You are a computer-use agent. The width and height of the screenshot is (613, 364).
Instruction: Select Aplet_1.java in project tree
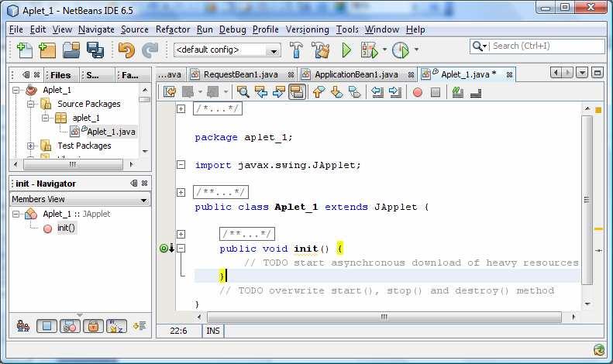click(111, 132)
